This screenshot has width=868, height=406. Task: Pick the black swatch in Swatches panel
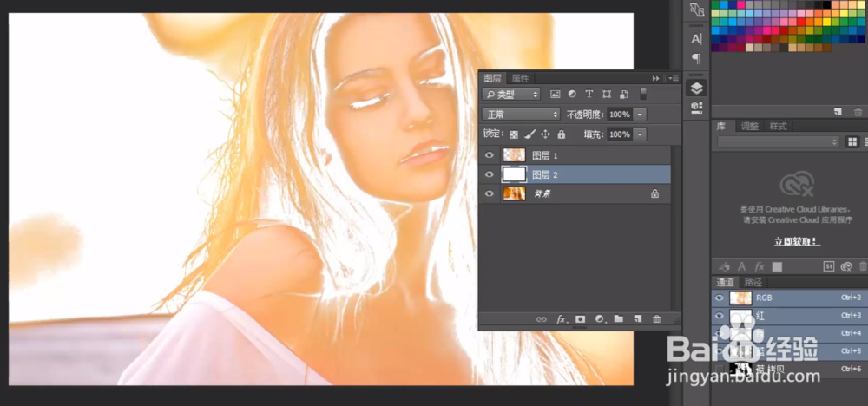827,4
